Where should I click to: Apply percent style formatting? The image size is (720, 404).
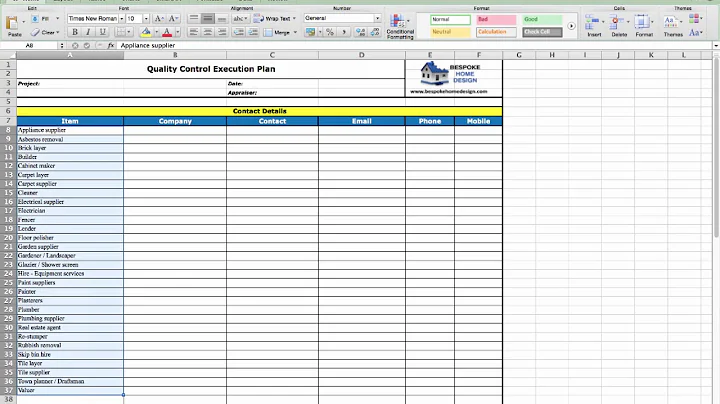click(330, 32)
